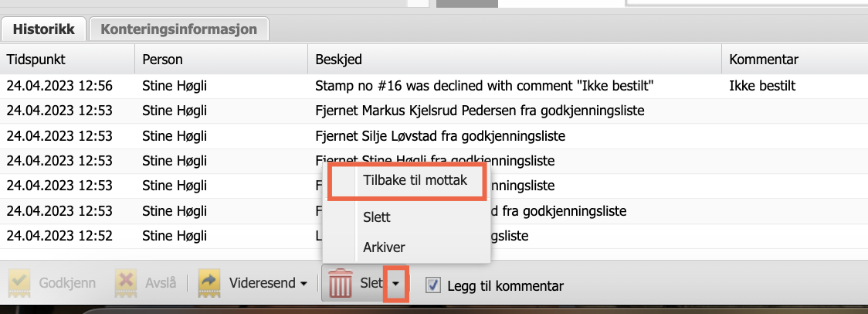This screenshot has width=868, height=314.
Task: Click the Videresend forward arrow icon
Action: point(209,283)
